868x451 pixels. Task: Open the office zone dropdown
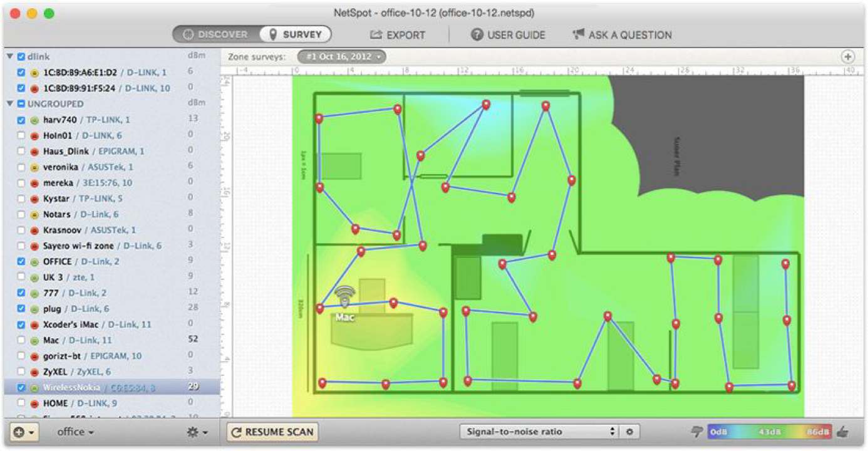click(76, 432)
